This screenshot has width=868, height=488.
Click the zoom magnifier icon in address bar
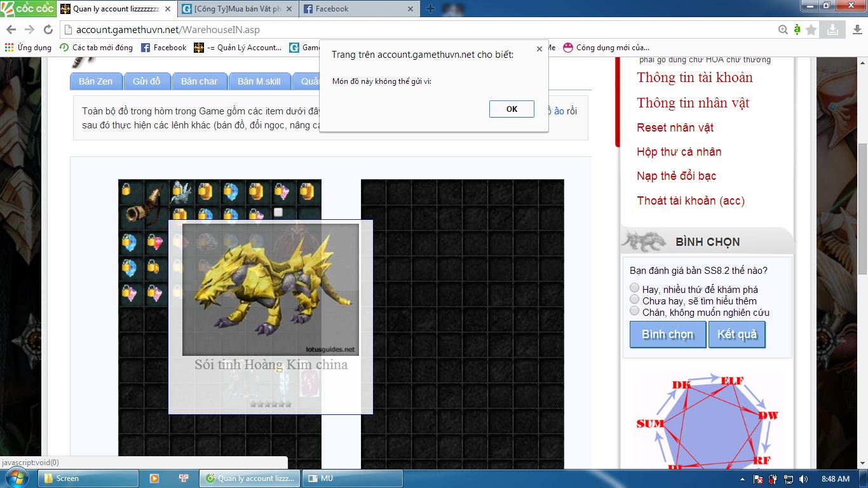click(x=783, y=30)
